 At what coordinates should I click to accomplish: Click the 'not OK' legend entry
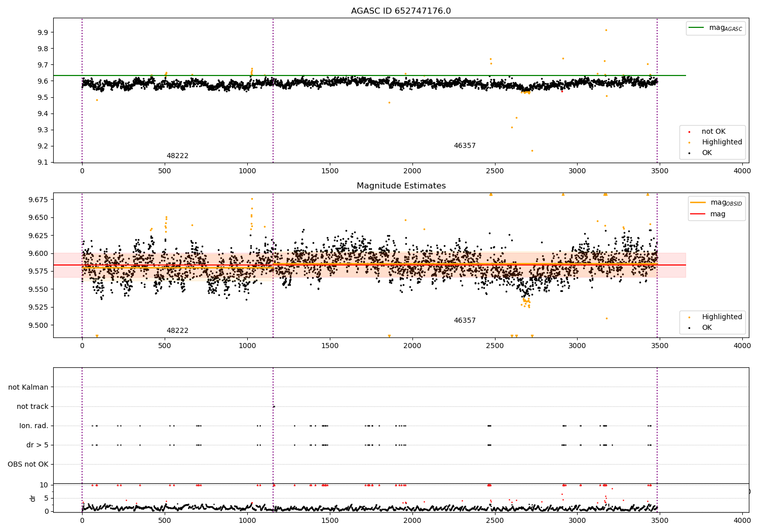713,132
